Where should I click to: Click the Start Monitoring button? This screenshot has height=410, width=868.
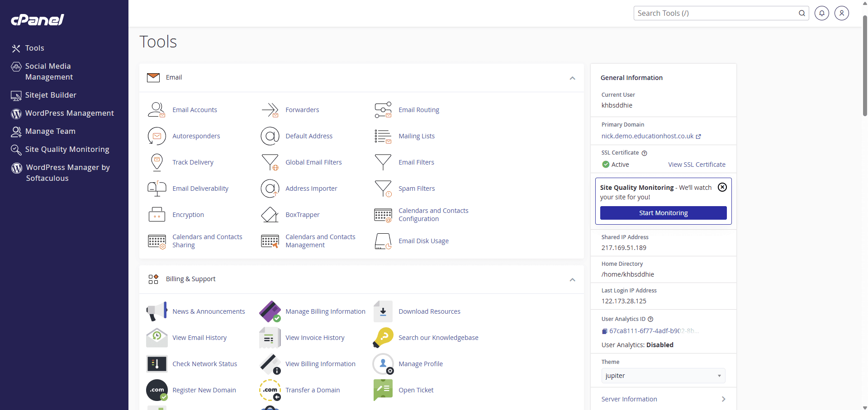click(663, 213)
